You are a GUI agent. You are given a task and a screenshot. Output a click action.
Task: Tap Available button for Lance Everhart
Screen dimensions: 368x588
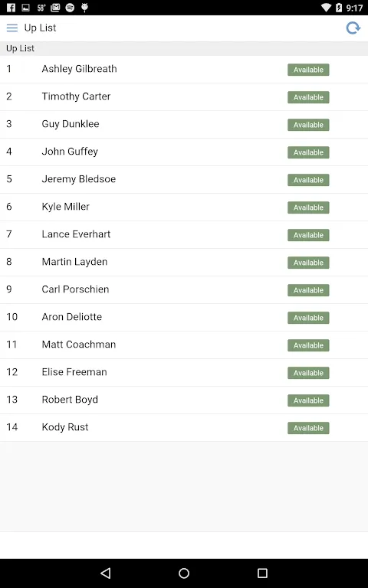point(308,235)
